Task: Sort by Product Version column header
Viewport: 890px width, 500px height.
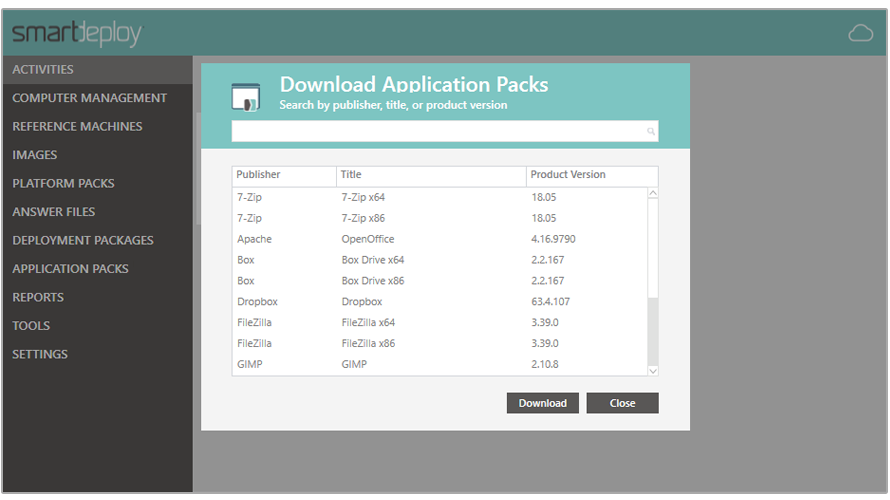Action: click(592, 175)
